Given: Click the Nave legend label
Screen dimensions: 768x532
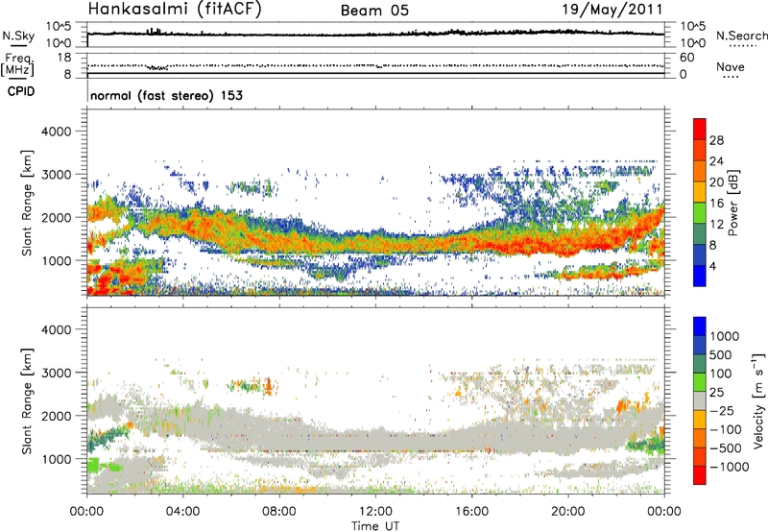Looking at the screenshot, I should pos(731,66).
